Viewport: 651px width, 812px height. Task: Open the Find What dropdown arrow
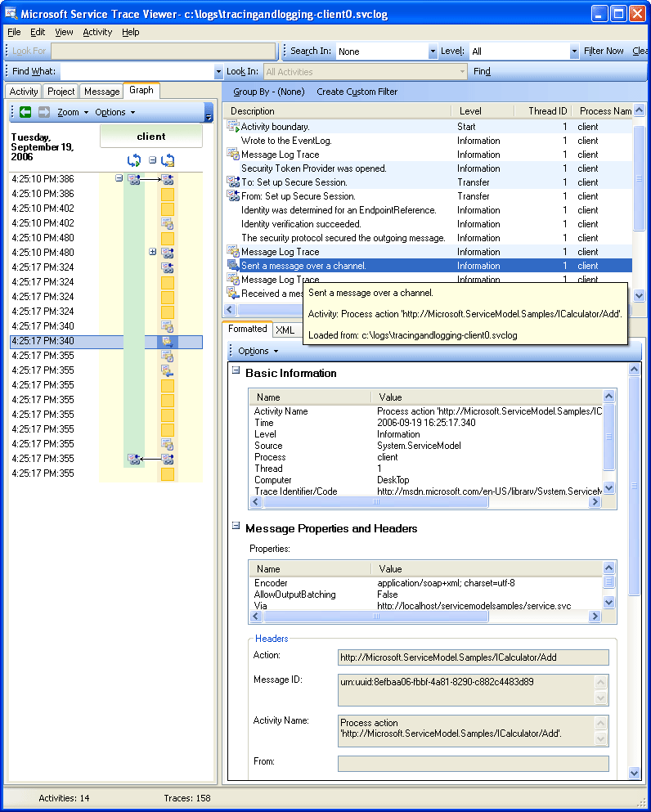pyautogui.click(x=218, y=72)
